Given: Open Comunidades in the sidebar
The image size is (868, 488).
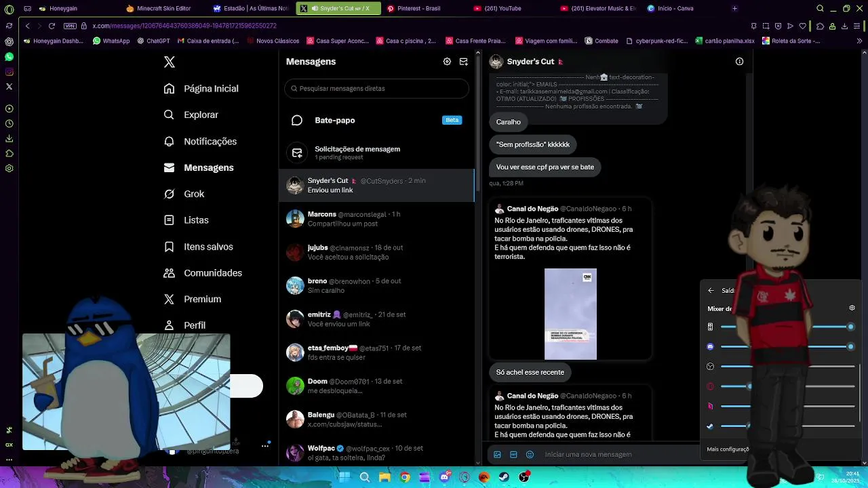Looking at the screenshot, I should pyautogui.click(x=203, y=273).
